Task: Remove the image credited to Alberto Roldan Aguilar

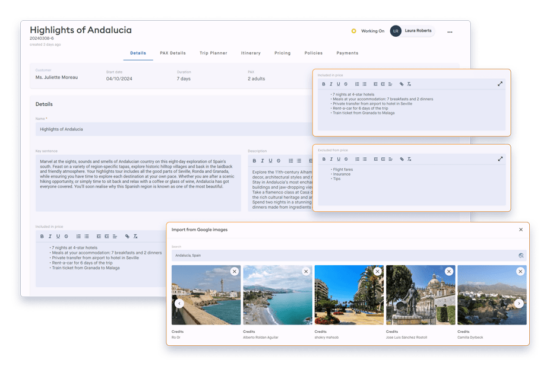Action: tap(306, 272)
